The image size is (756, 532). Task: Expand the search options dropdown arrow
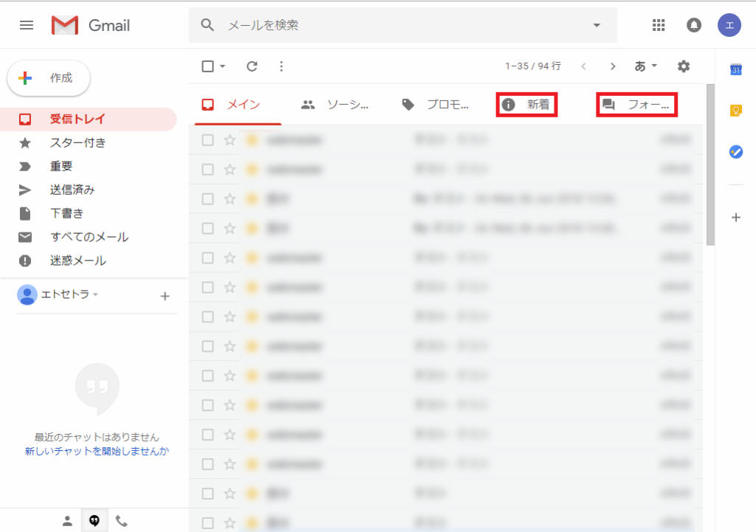tap(597, 25)
